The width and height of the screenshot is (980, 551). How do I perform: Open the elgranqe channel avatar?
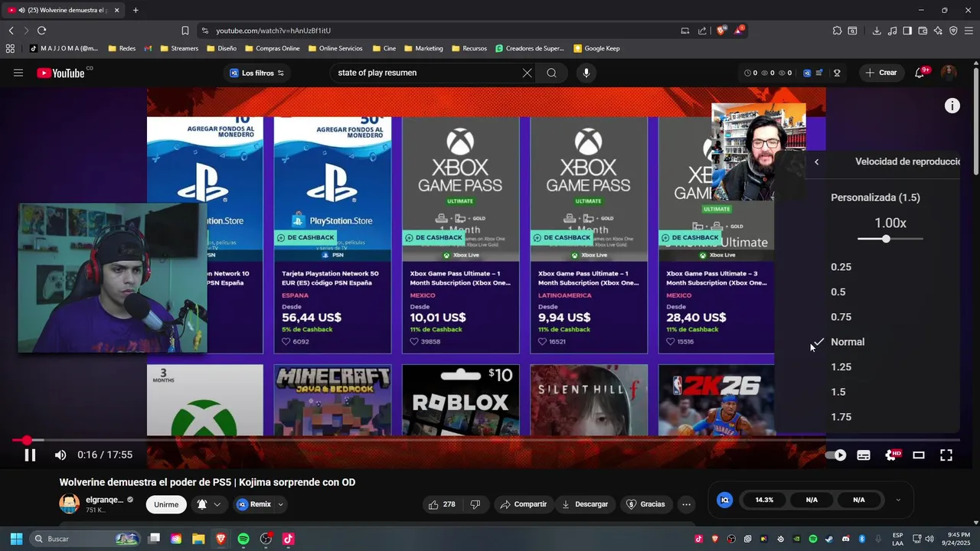(69, 504)
